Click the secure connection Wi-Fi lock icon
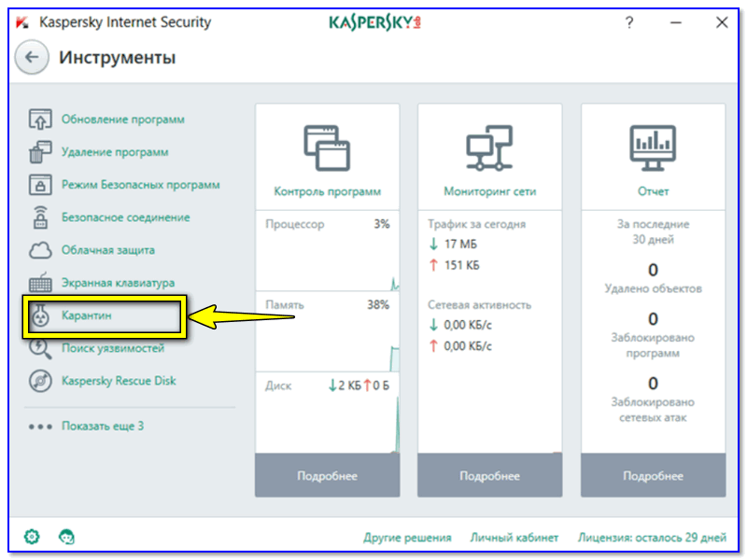Screen dimensions: 747x560 [x=40, y=217]
